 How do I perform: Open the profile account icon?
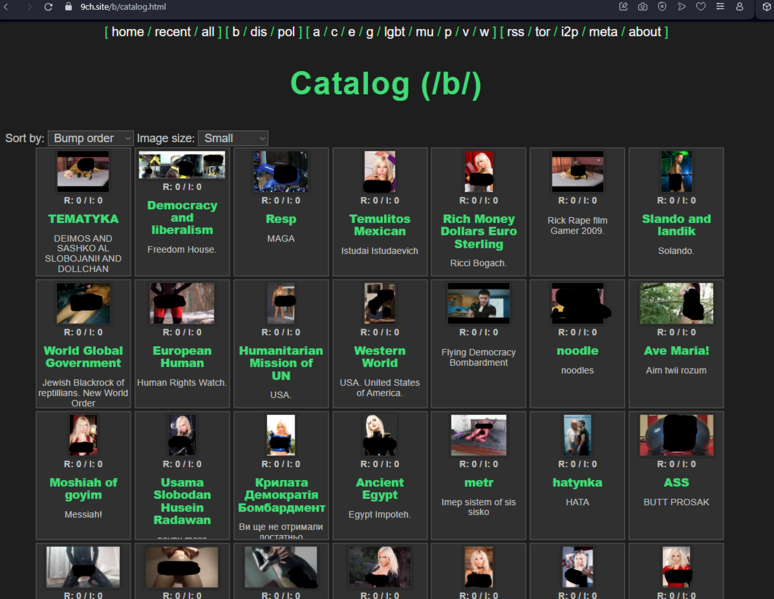pyautogui.click(x=739, y=6)
